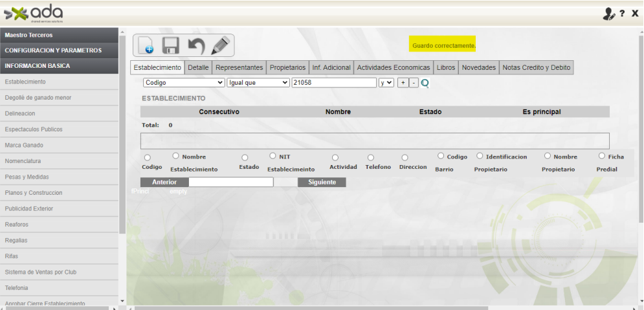Image resolution: width=644 pixels, height=310 pixels.
Task: Click the save floppy disk icon
Action: [171, 46]
